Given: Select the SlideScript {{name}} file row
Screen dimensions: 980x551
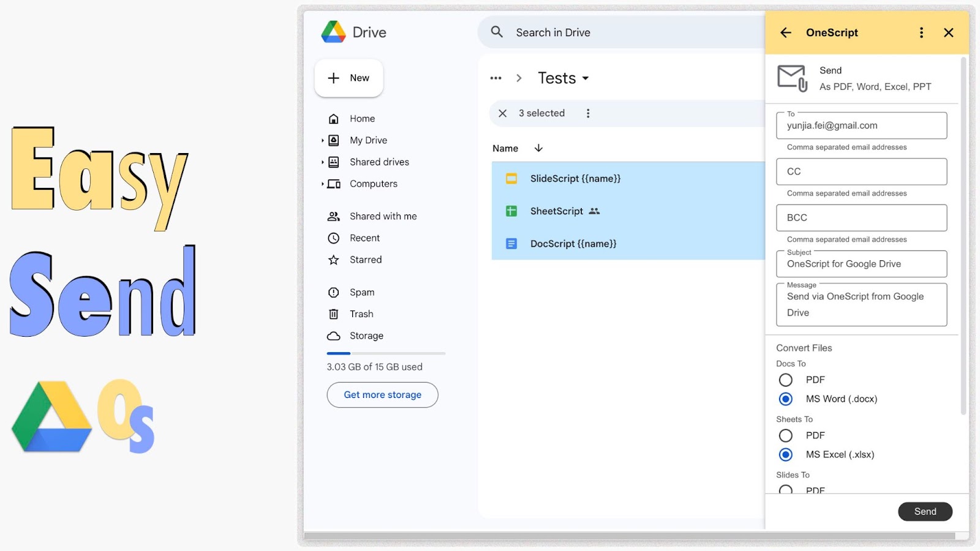Looking at the screenshot, I should [x=628, y=179].
